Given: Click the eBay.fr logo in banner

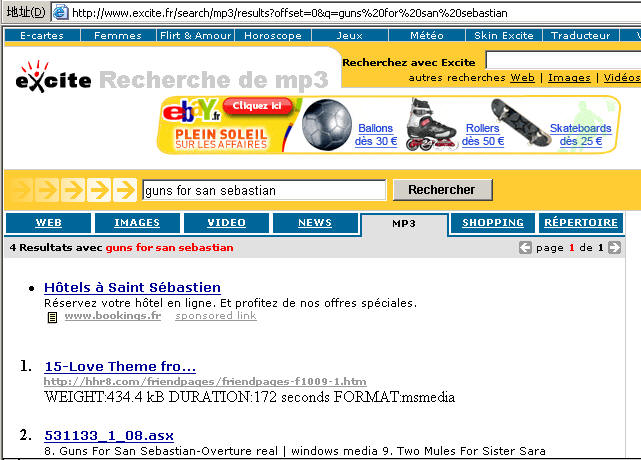Looking at the screenshot, I should click(x=191, y=111).
